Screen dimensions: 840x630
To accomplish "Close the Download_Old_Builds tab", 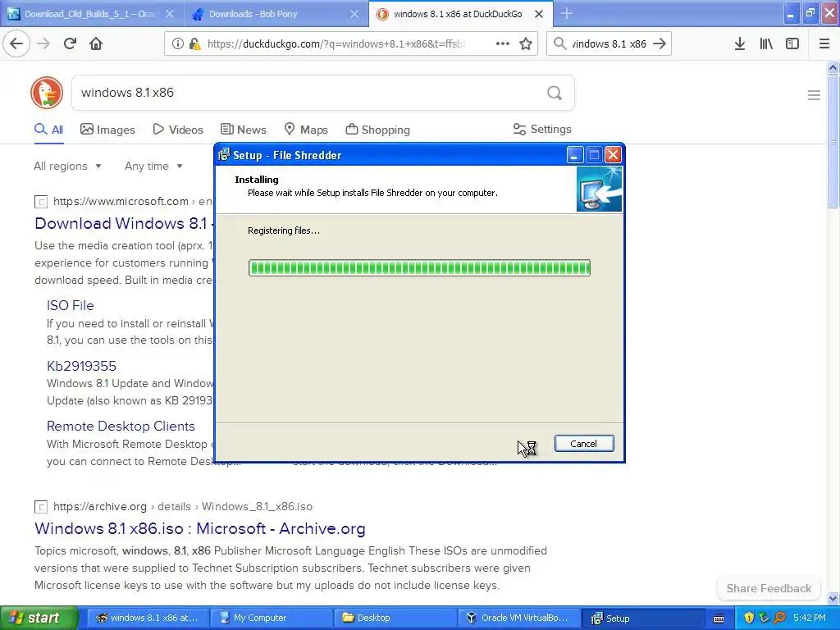I will [x=169, y=14].
